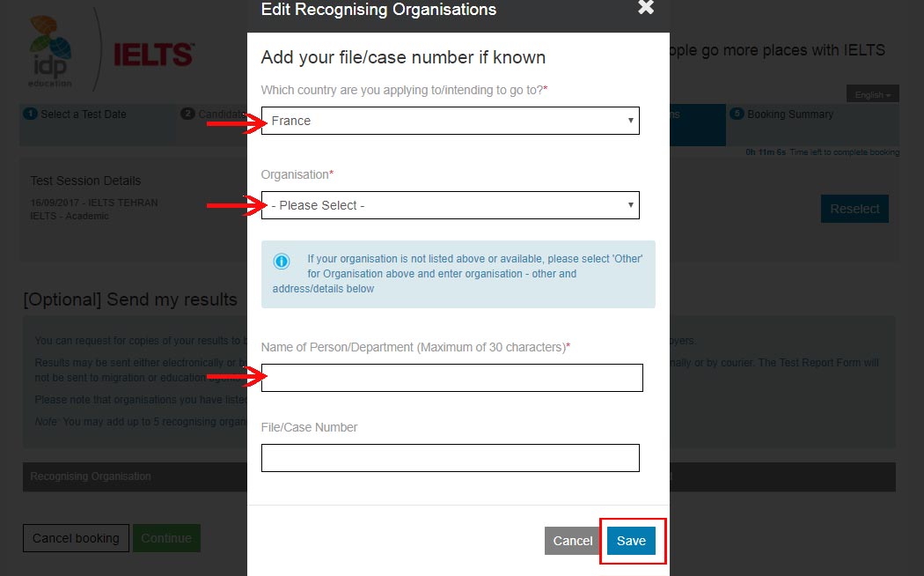Click the idp education logo
The height and width of the screenshot is (576, 924).
[52, 52]
